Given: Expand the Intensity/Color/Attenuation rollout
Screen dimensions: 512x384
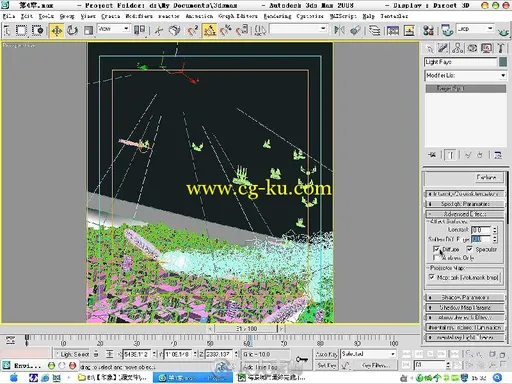Looking at the screenshot, I should point(465,194).
